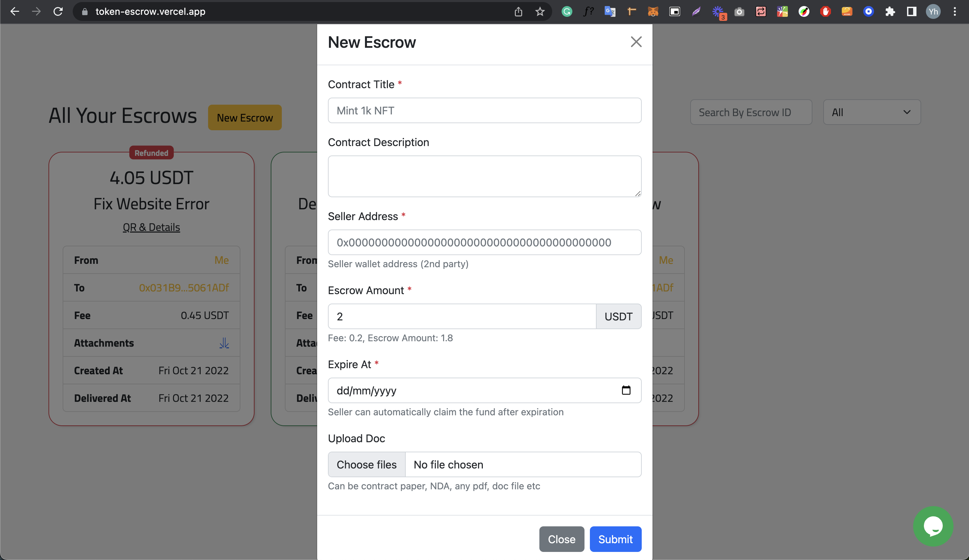The height and width of the screenshot is (560, 969).
Task: Reload the token-escrow page
Action: (x=58, y=11)
